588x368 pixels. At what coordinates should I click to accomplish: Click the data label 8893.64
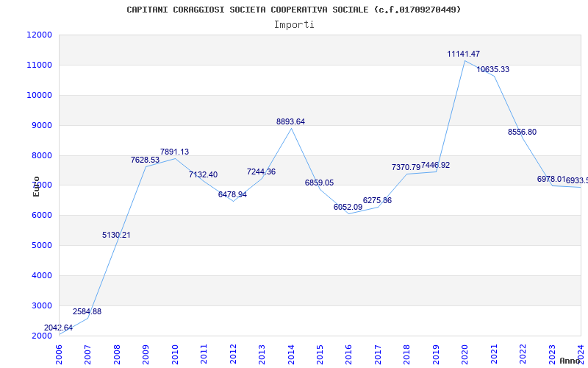tap(290, 121)
